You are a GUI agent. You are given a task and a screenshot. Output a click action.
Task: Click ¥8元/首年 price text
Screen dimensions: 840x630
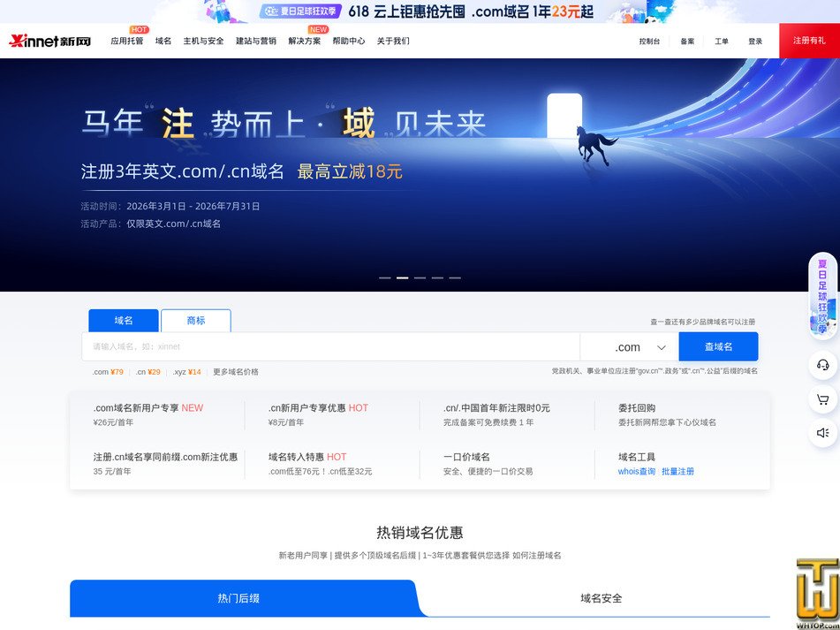coord(286,422)
